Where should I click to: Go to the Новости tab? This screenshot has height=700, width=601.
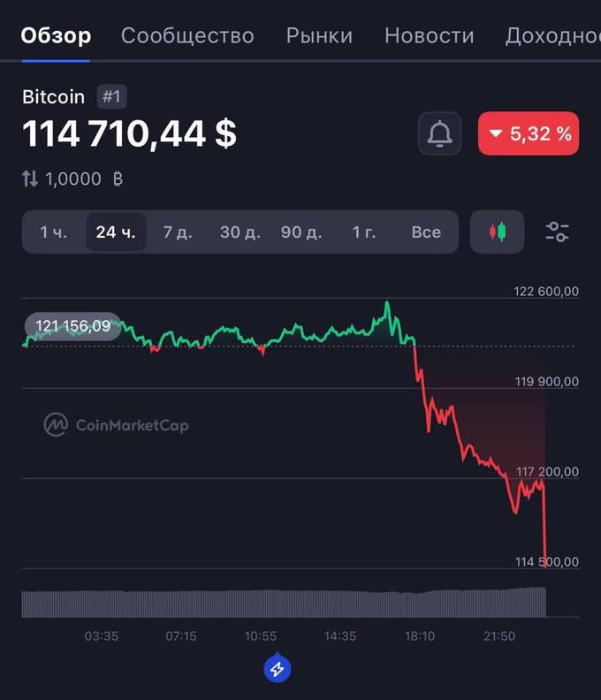click(430, 35)
